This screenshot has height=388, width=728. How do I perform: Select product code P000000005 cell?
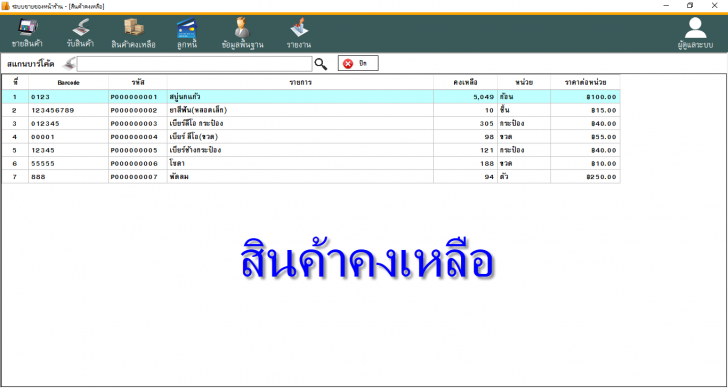(x=138, y=150)
